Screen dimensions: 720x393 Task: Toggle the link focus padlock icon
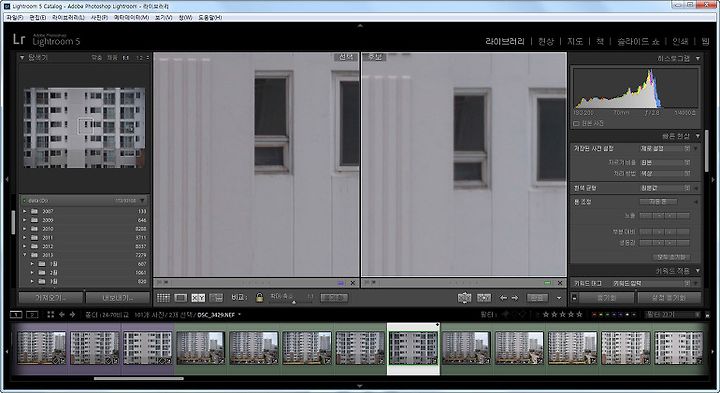259,298
